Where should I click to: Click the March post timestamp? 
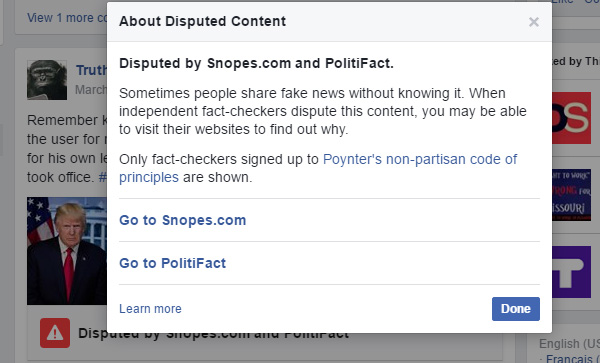pos(91,90)
